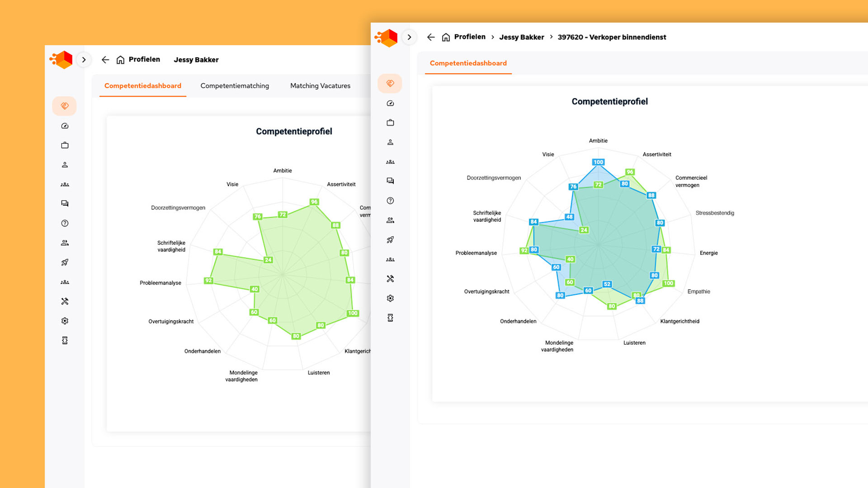Select the crossed tools icon in the front window sidebar

point(390,279)
